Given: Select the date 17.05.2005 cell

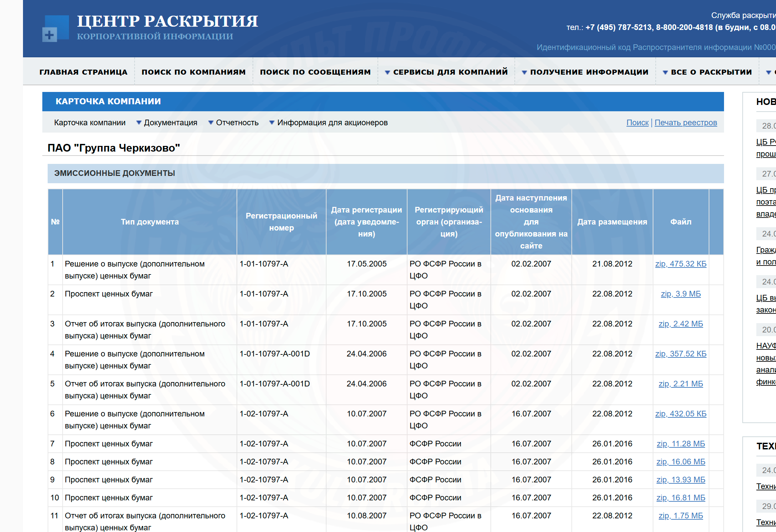Looking at the screenshot, I should [x=367, y=264].
